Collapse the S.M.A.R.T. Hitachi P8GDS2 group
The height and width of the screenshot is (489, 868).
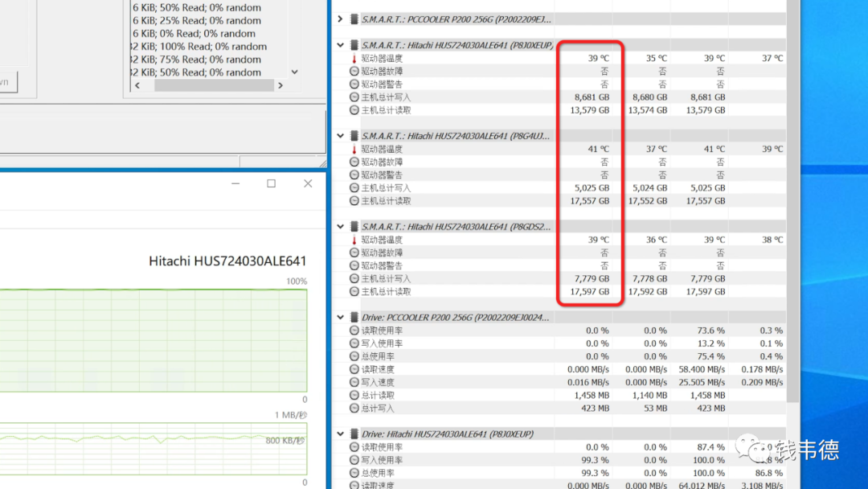pos(341,227)
